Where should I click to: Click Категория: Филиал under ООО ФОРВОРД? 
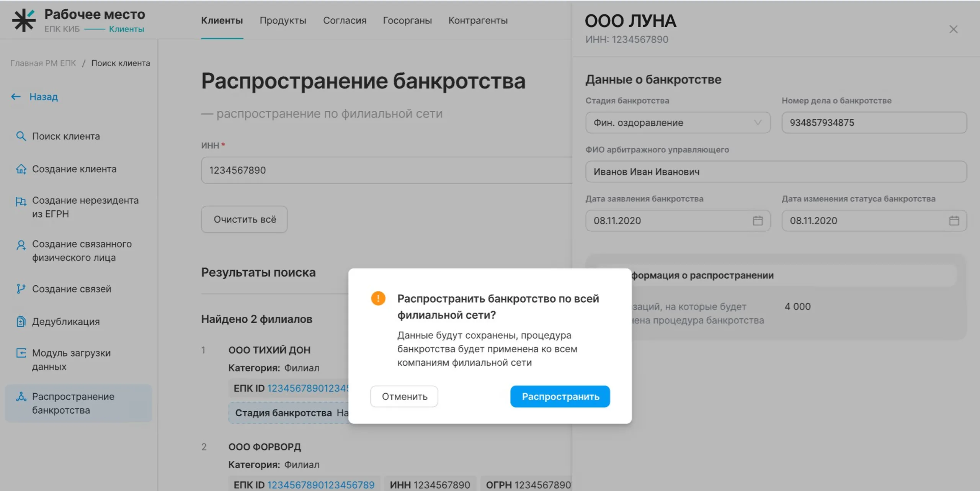274,465
